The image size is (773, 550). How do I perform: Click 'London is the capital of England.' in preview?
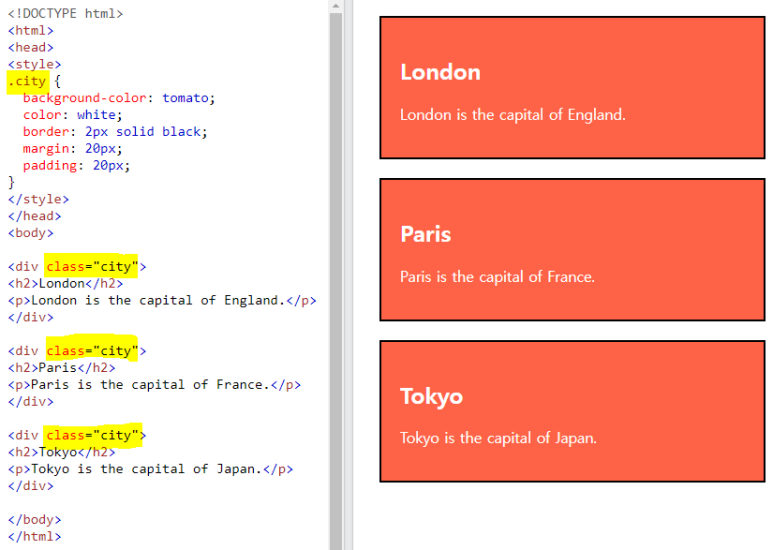pyautogui.click(x=513, y=115)
